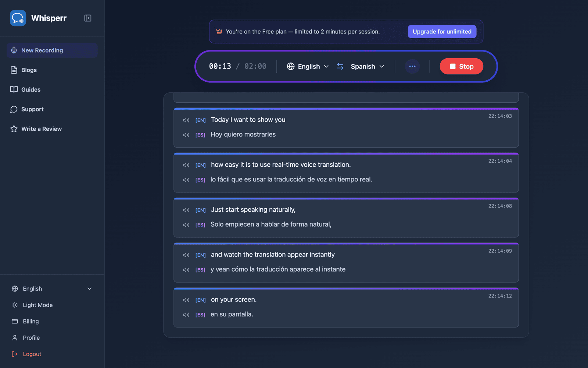Click the sun icon beside Light Mode
This screenshot has height=368, width=588.
15,305
